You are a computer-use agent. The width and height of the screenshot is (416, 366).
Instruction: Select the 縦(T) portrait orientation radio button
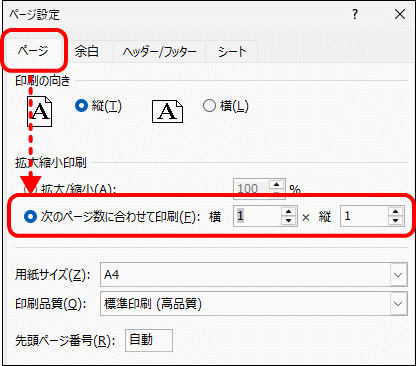click(x=81, y=106)
